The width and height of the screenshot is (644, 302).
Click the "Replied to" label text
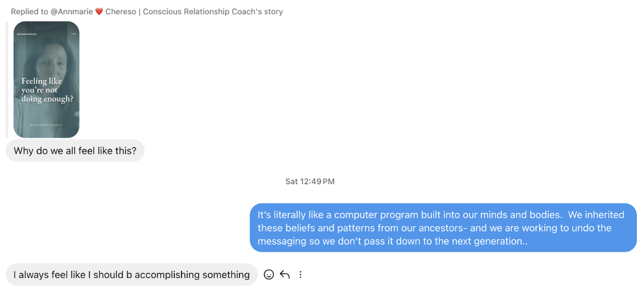click(x=29, y=12)
